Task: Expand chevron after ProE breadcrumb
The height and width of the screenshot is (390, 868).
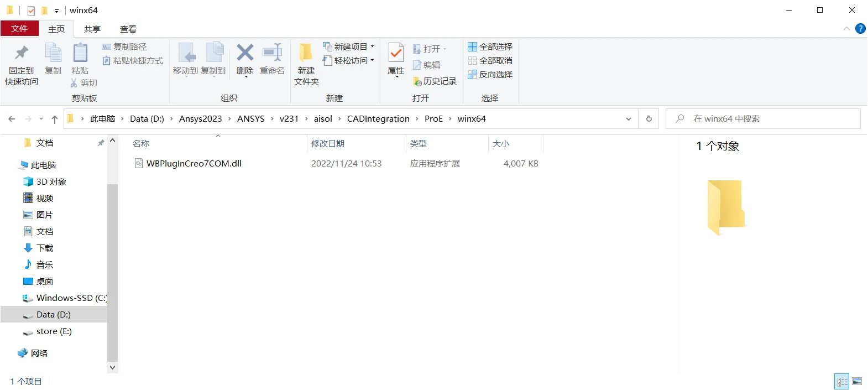Action: 451,119
